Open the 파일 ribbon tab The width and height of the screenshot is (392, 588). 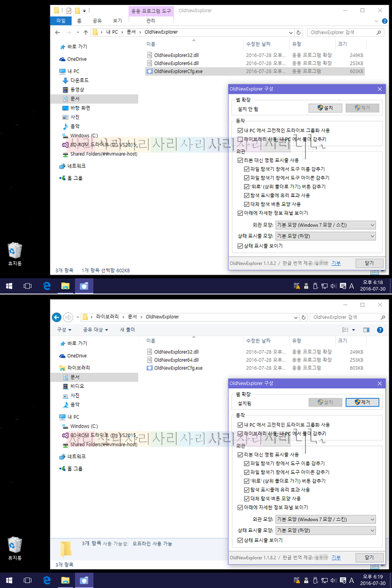pos(60,20)
